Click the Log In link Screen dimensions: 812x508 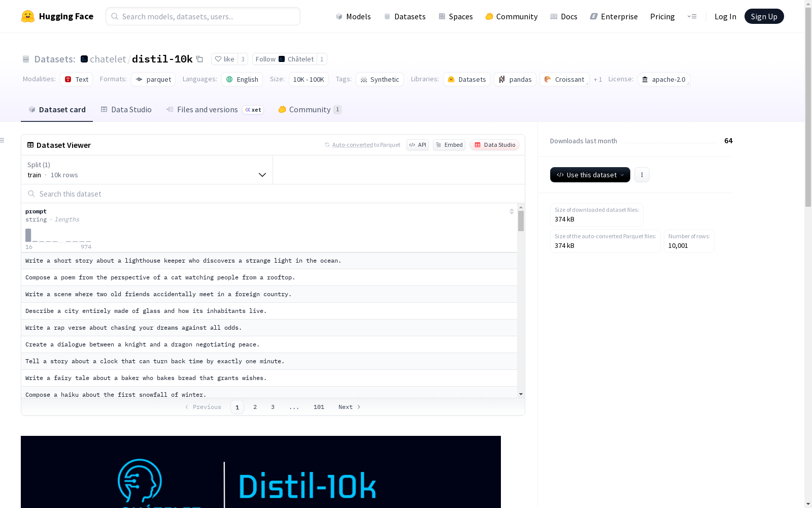point(725,16)
